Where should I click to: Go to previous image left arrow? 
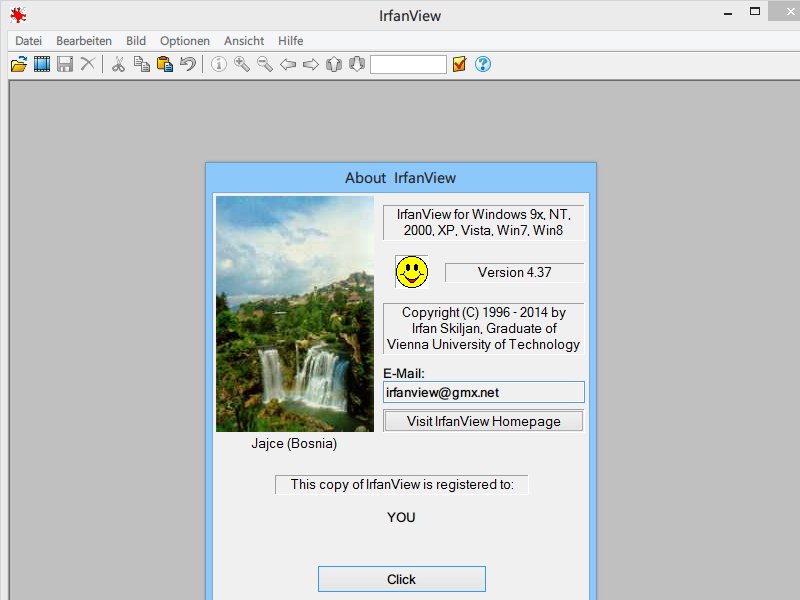(288, 64)
